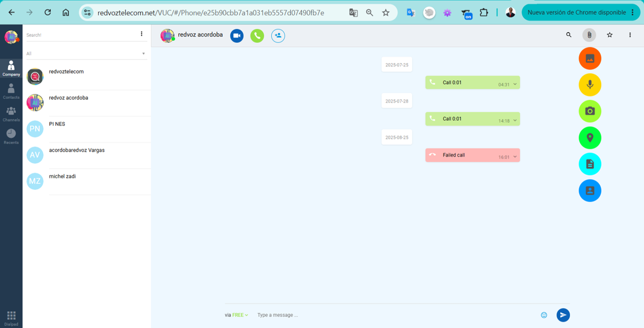Screen dimensions: 644x328
Task: Click the Search contacts field
Action: 80,35
